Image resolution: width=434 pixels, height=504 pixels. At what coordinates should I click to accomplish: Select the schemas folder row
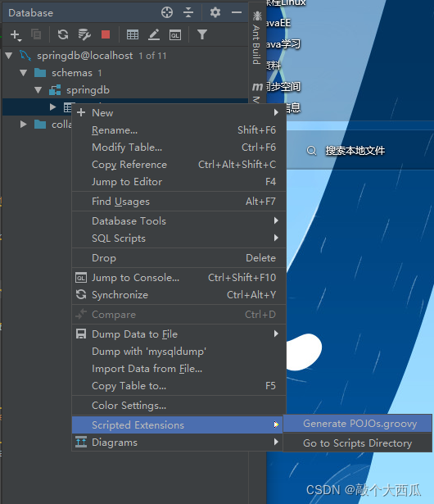[x=125, y=73]
